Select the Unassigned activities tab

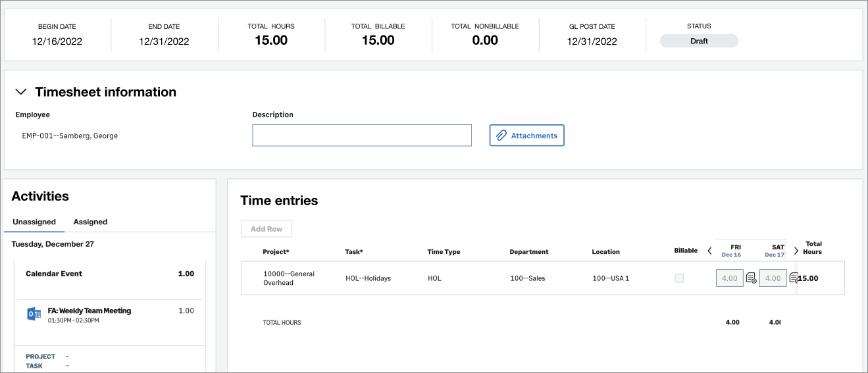pyautogui.click(x=34, y=222)
